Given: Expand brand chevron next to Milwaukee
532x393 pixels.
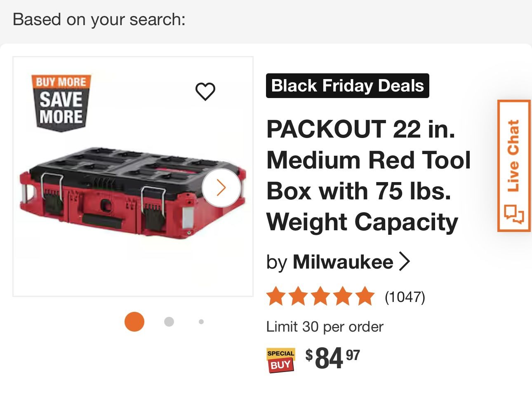Looking at the screenshot, I should [x=405, y=262].
